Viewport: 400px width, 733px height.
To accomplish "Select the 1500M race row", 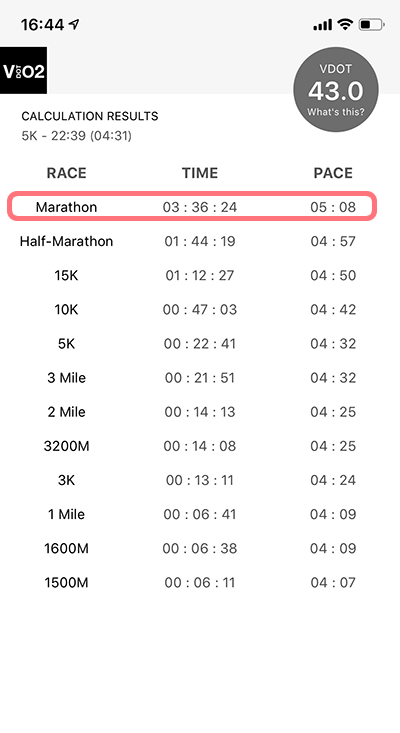I will tap(192, 582).
